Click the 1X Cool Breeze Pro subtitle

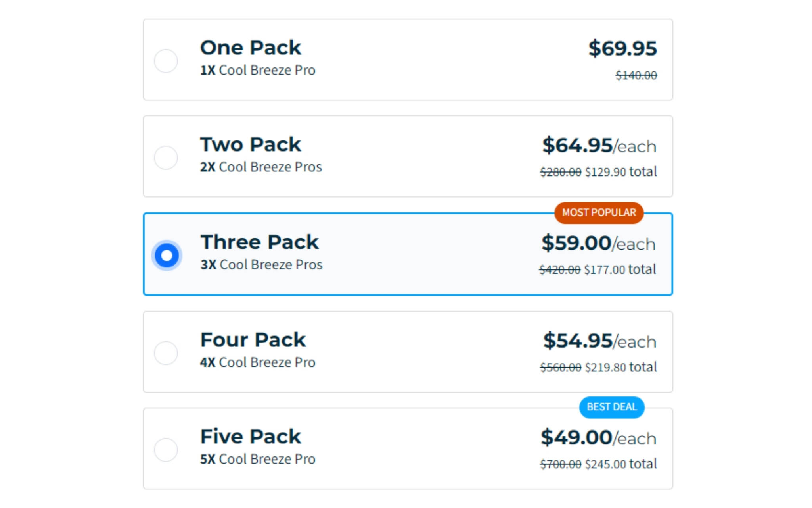(x=258, y=70)
